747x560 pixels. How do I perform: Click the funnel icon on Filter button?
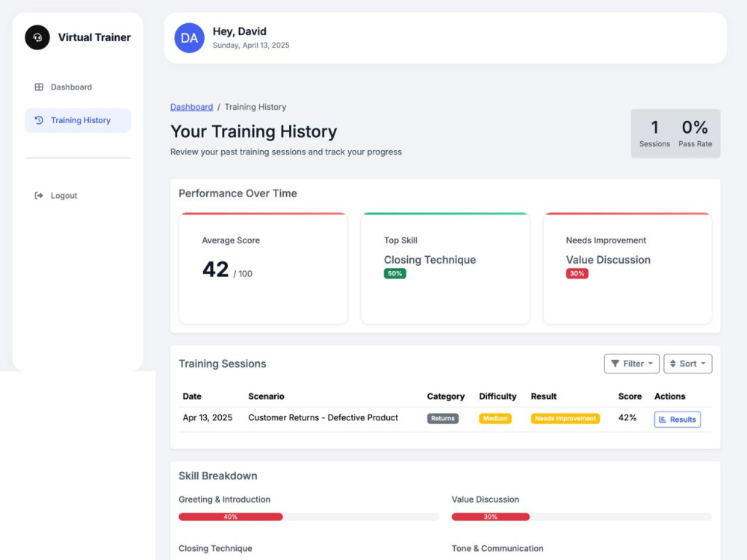pos(615,364)
